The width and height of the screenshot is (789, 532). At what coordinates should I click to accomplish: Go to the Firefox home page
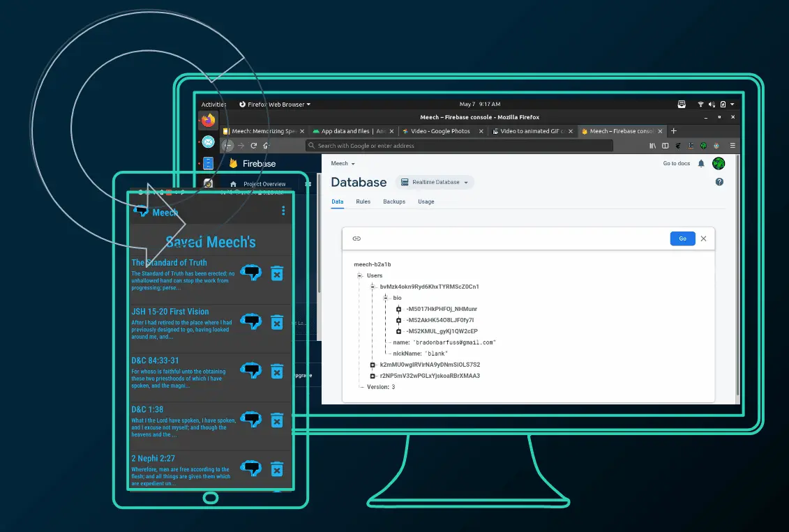266,146
